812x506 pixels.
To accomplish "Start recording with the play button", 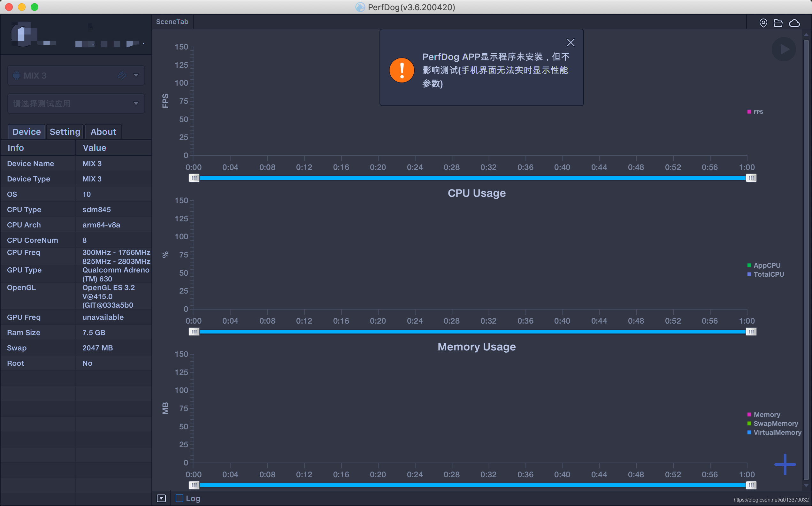I will [x=784, y=49].
